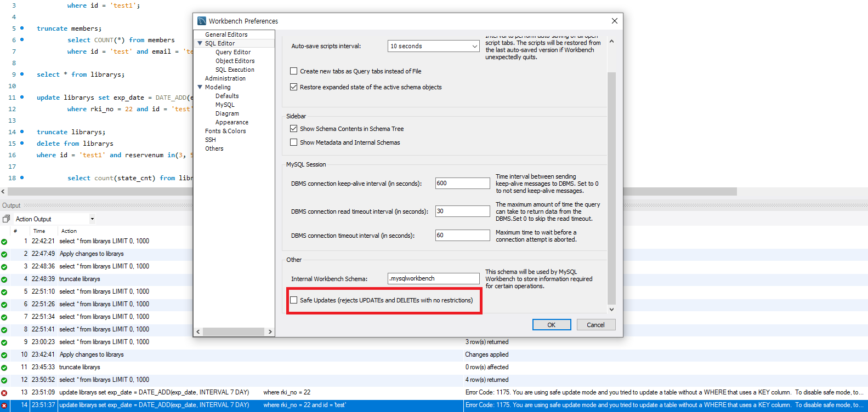Screen dimensions: 868x412
Task: Select output row 2 Apply changes to librarys
Action: (x=433, y=254)
